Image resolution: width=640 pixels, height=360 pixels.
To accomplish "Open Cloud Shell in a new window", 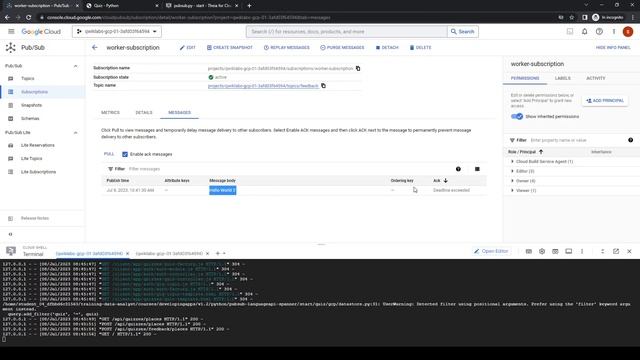I will click(x=616, y=251).
